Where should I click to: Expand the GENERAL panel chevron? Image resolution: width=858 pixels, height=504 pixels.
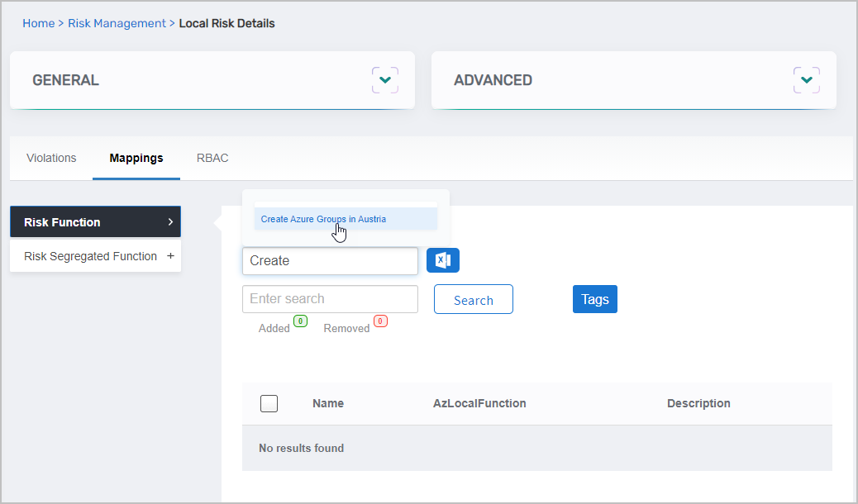tap(384, 80)
